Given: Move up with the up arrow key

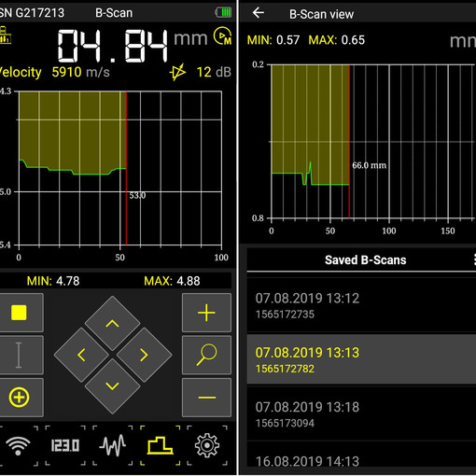Looking at the screenshot, I should pos(112,324).
